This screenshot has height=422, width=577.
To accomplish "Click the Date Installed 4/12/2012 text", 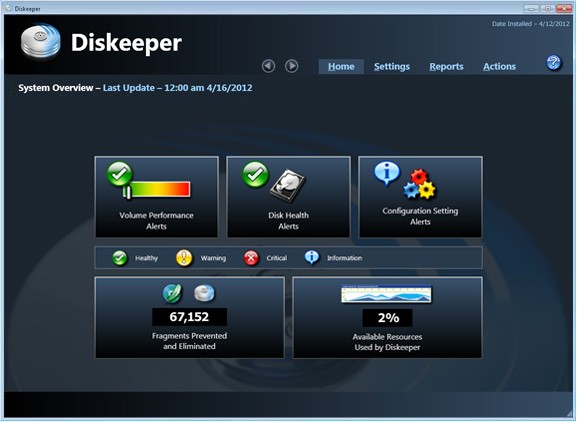I will point(530,24).
